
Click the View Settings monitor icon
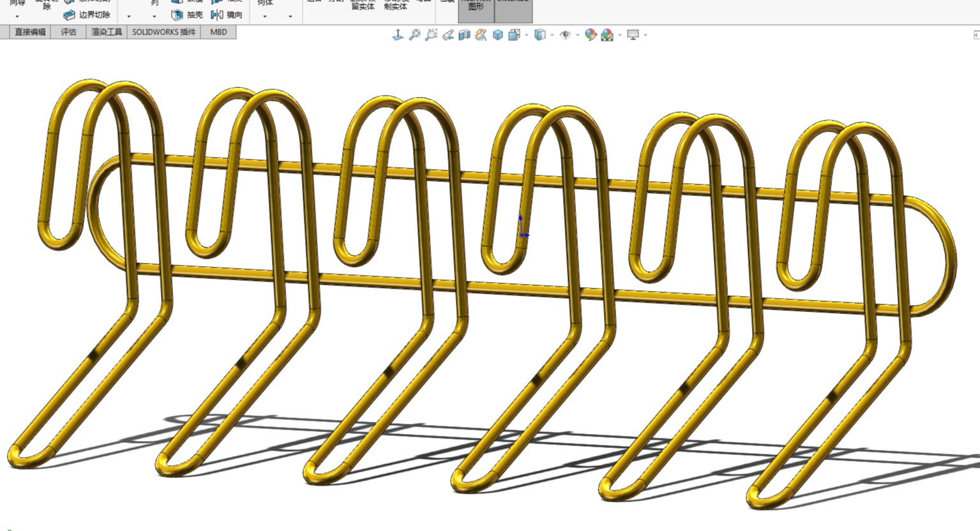pyautogui.click(x=633, y=35)
